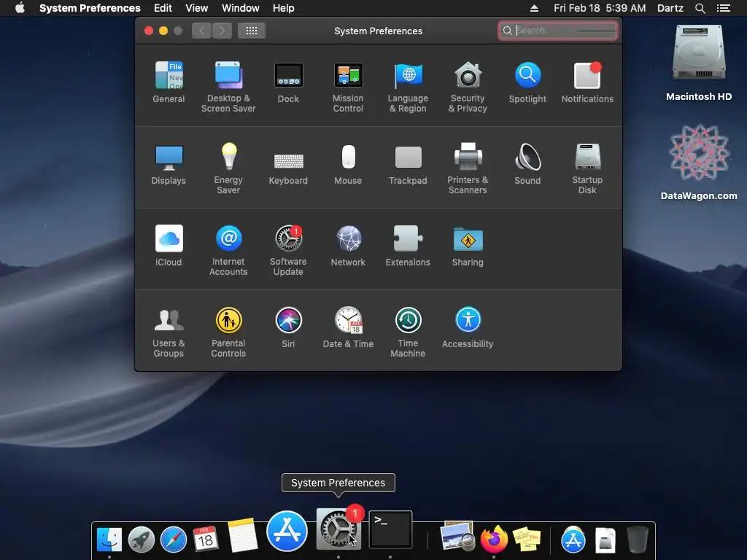Click the Search field in System Preferences
The height and width of the screenshot is (560, 747).
click(558, 31)
